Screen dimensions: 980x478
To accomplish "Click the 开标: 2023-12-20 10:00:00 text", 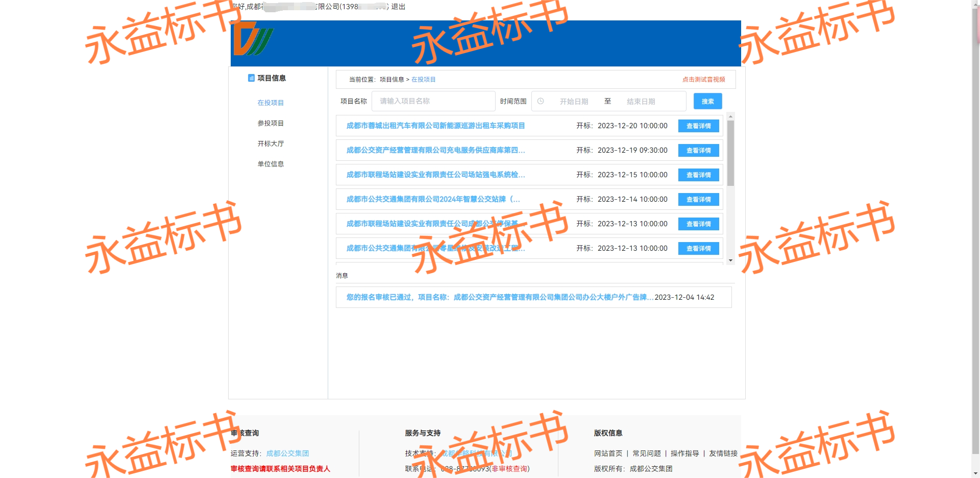I will pyautogui.click(x=622, y=126).
